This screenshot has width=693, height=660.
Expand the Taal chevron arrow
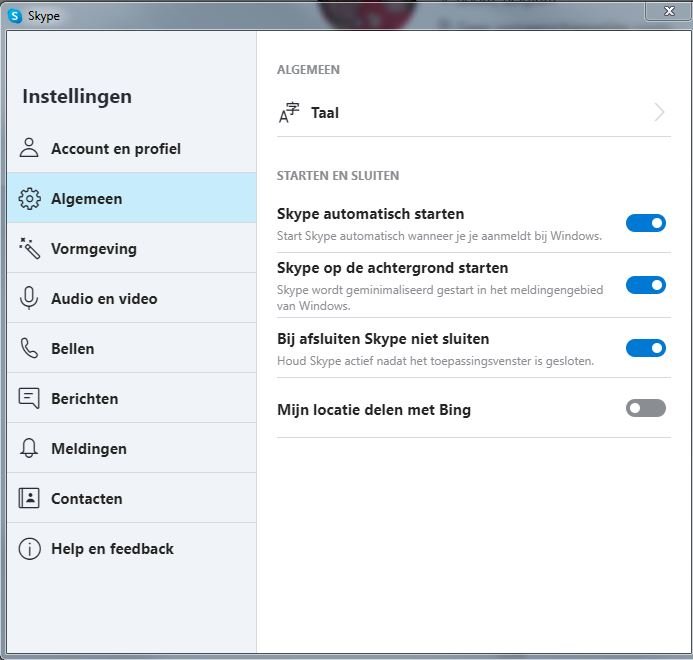click(x=659, y=112)
